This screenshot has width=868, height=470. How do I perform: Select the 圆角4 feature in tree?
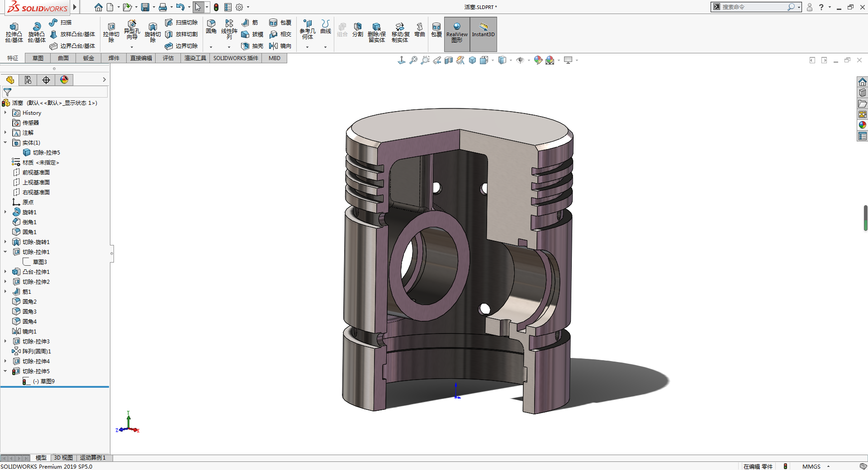(x=25, y=321)
